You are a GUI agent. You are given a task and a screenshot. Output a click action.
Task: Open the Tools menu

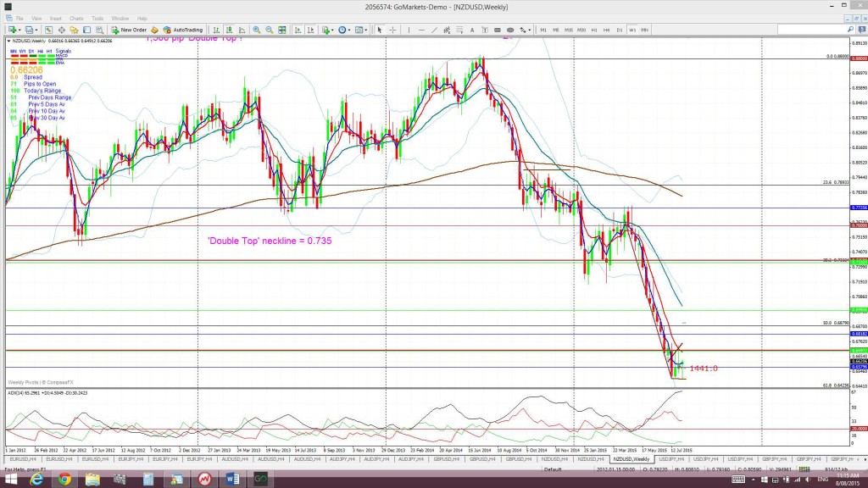click(97, 19)
